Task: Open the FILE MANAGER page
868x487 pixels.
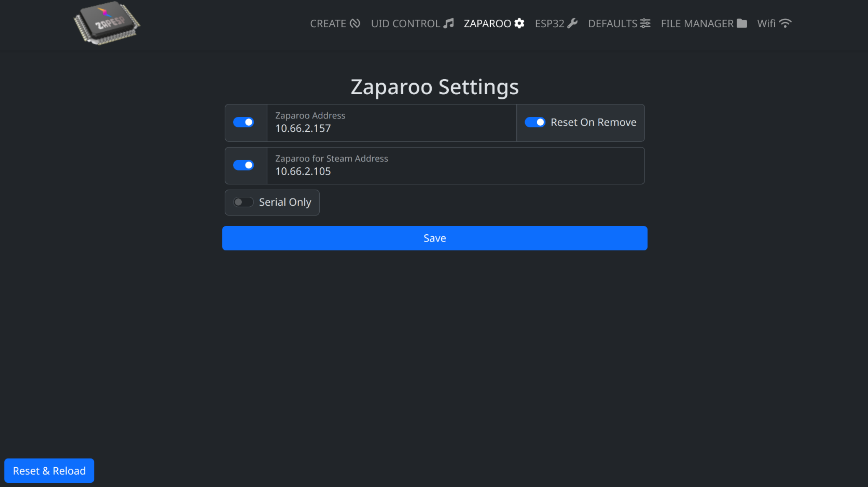Action: pyautogui.click(x=697, y=23)
